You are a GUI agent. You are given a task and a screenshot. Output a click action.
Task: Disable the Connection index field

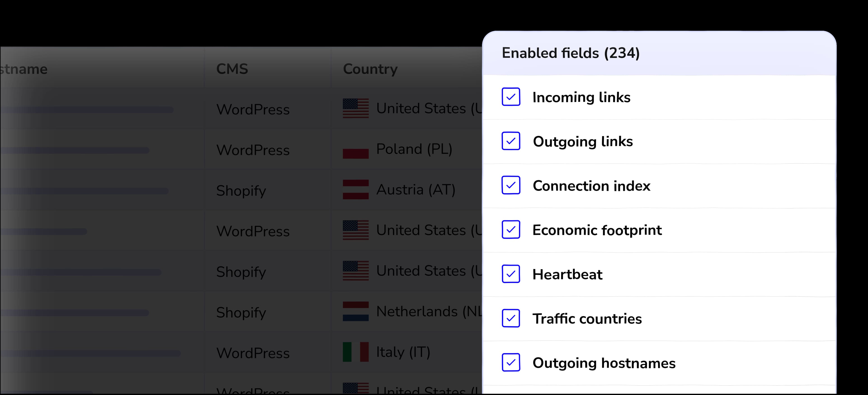511,186
